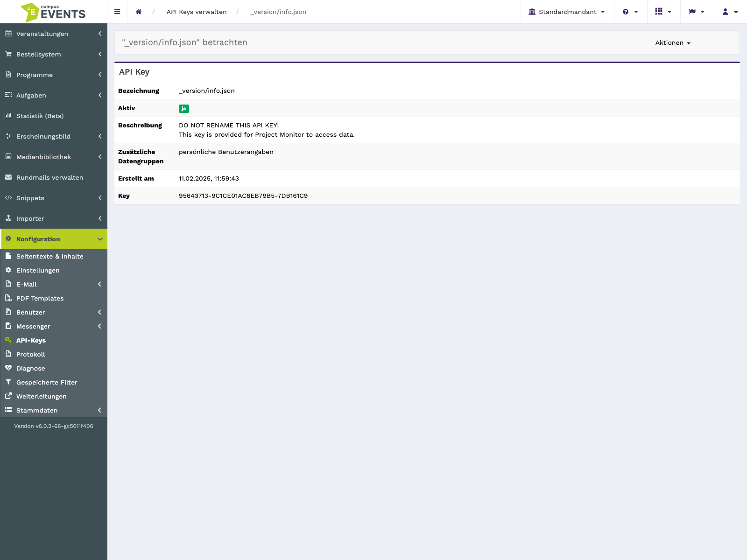This screenshot has width=747, height=560.
Task: Click the API key value text
Action: click(x=243, y=196)
